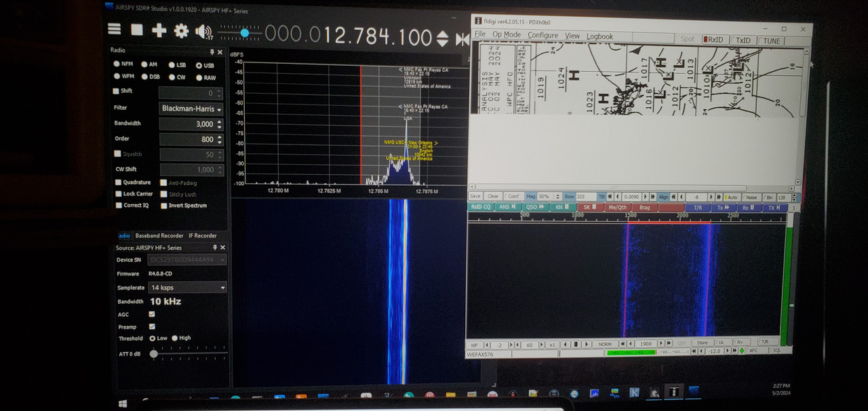The height and width of the screenshot is (411, 868).
Task: Click the Tx >> macro button
Action: pyautogui.click(x=724, y=208)
